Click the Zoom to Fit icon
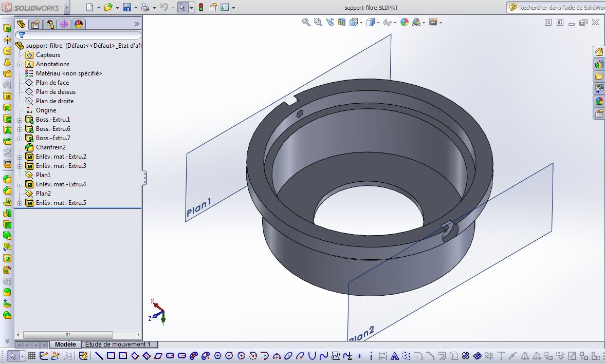 click(x=306, y=23)
